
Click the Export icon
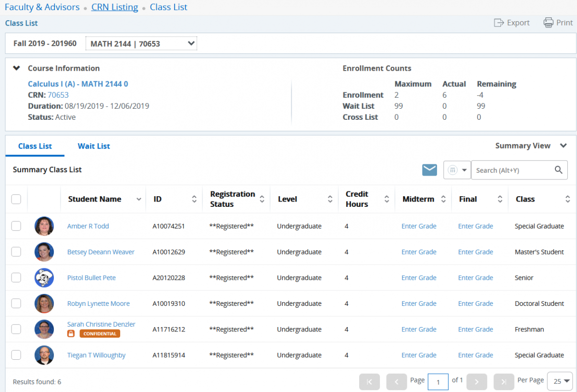pos(499,23)
